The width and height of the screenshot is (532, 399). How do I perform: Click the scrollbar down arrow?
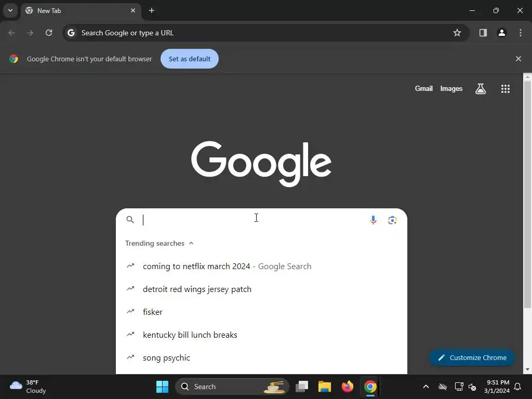(x=527, y=369)
